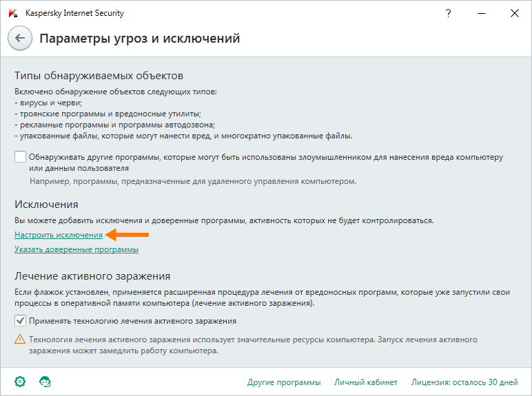Click the Kaspersky Internet Security title text

click(74, 13)
